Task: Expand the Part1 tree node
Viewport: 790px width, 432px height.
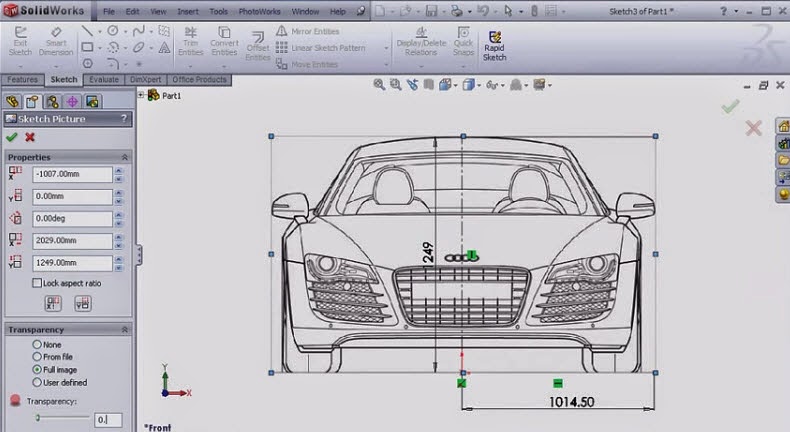Action: 141,95
